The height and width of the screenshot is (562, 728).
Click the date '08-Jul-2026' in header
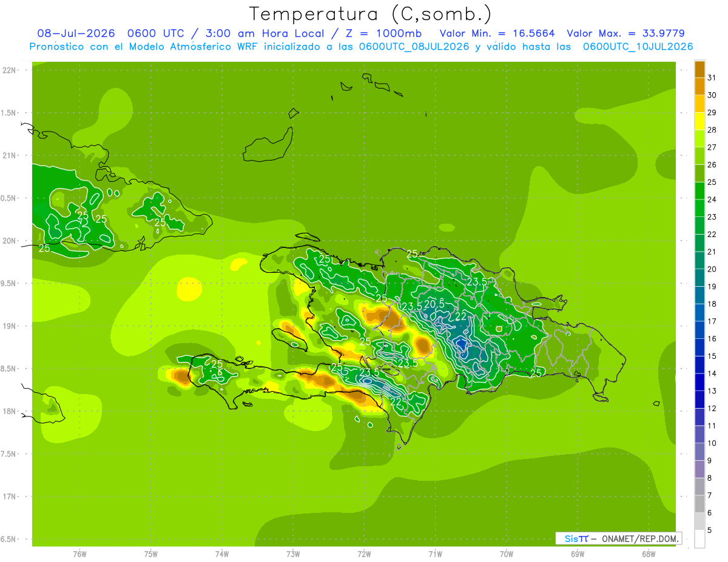pos(76,33)
